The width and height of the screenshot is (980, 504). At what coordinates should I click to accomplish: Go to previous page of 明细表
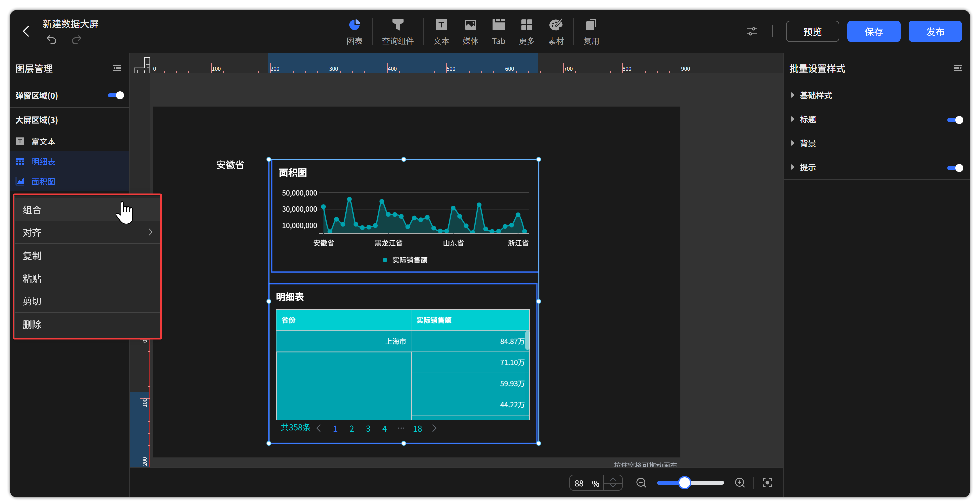pyautogui.click(x=319, y=428)
